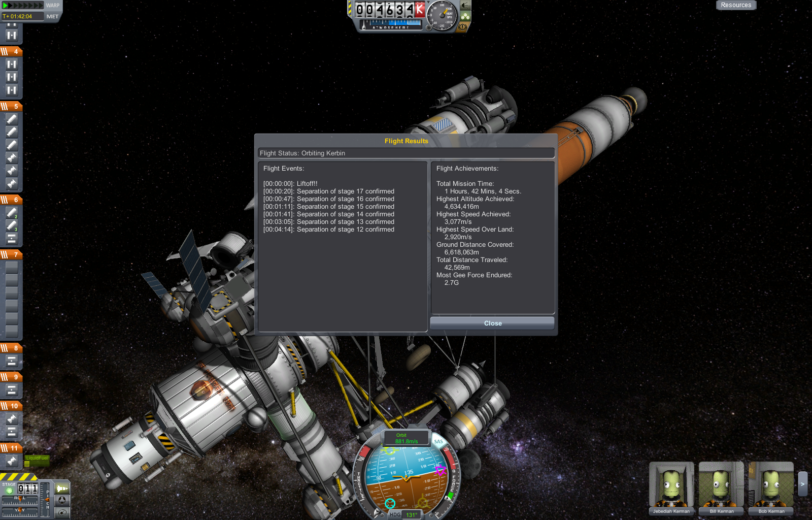Select the engine icon in stage 11
The image size is (812, 520).
click(x=12, y=461)
